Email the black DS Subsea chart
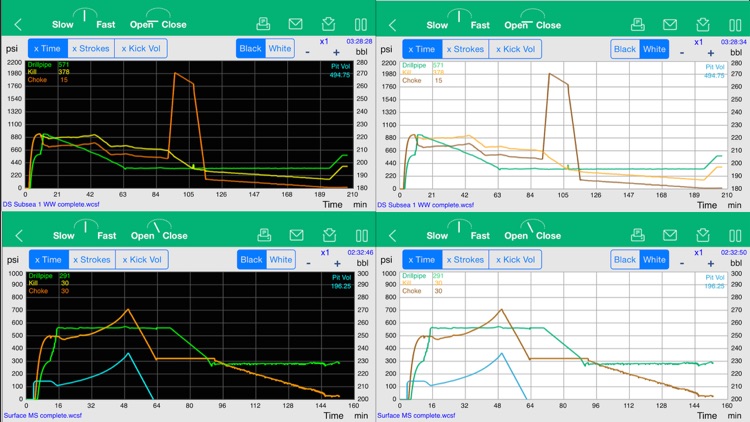The height and width of the screenshot is (422, 750). 296,24
